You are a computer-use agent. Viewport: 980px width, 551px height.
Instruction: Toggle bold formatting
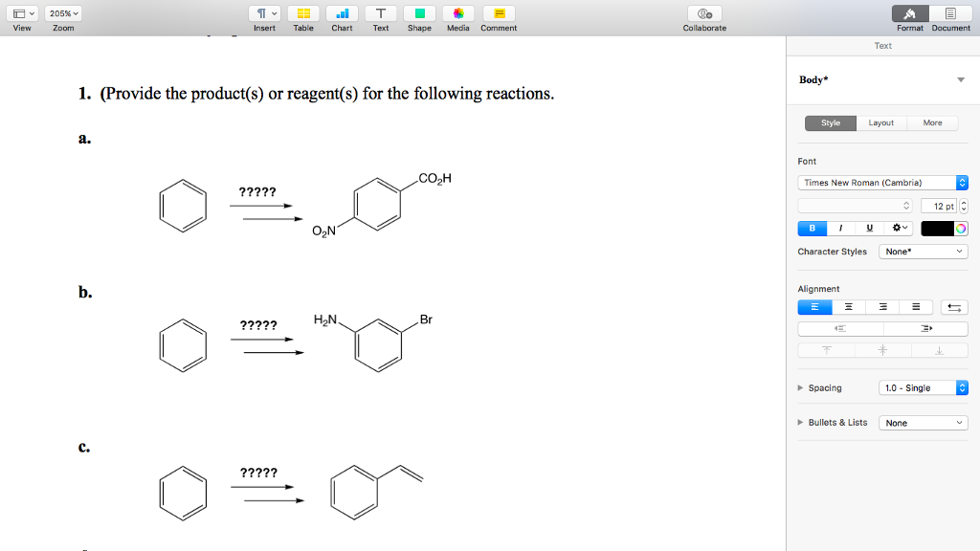[813, 228]
